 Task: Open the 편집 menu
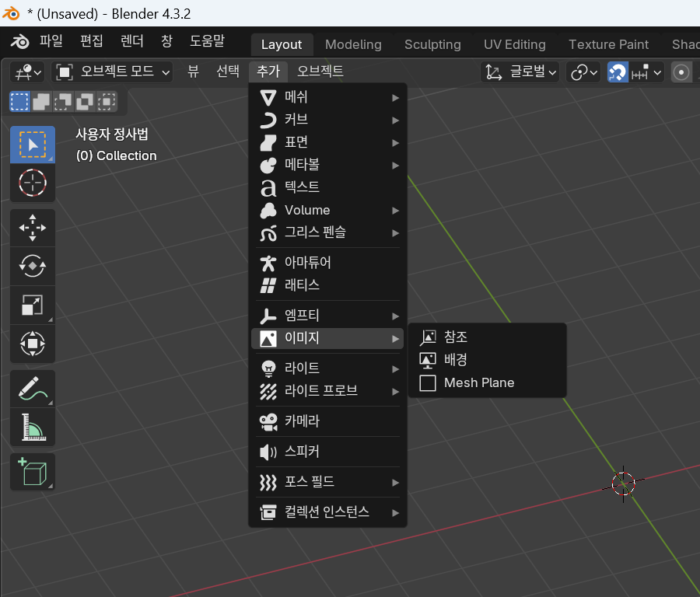[92, 41]
